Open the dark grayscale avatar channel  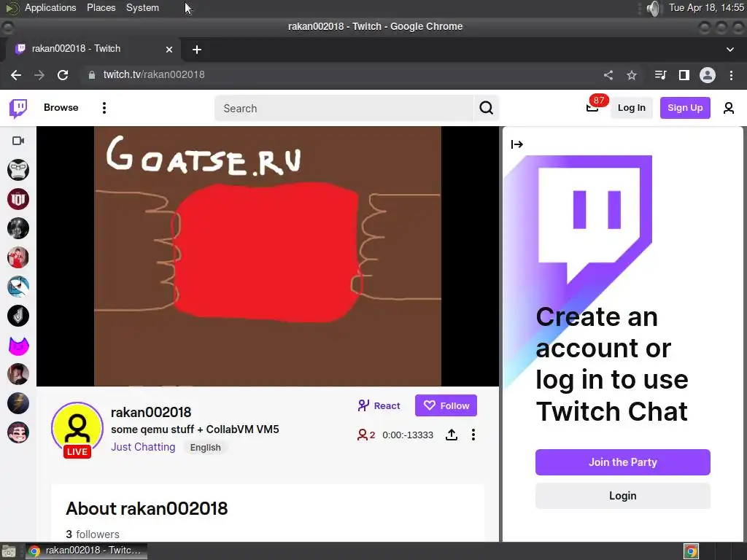click(18, 228)
